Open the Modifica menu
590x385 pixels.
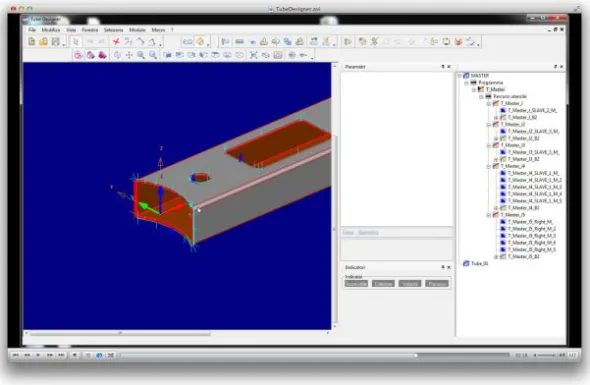click(x=51, y=30)
